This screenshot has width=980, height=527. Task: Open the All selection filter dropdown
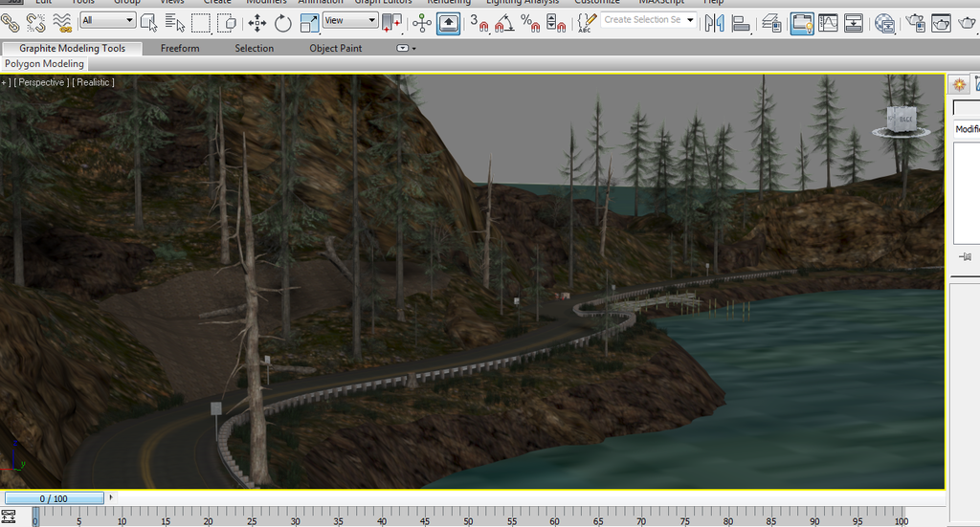[x=107, y=20]
